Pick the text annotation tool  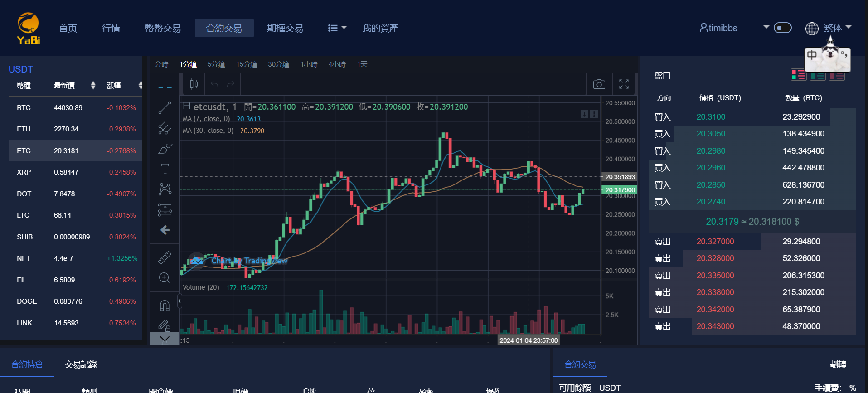pos(165,169)
